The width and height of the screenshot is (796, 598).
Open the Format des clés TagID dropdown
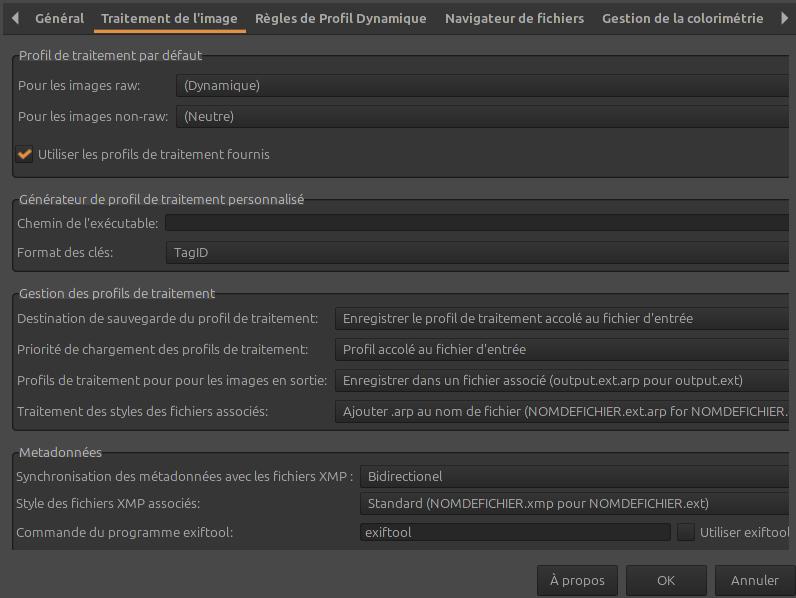(477, 252)
